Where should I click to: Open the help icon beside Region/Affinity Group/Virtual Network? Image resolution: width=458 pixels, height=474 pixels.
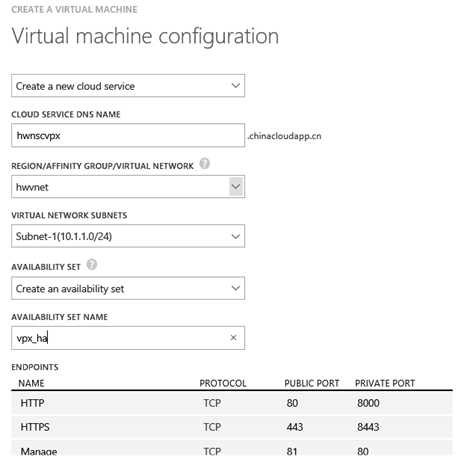(204, 164)
